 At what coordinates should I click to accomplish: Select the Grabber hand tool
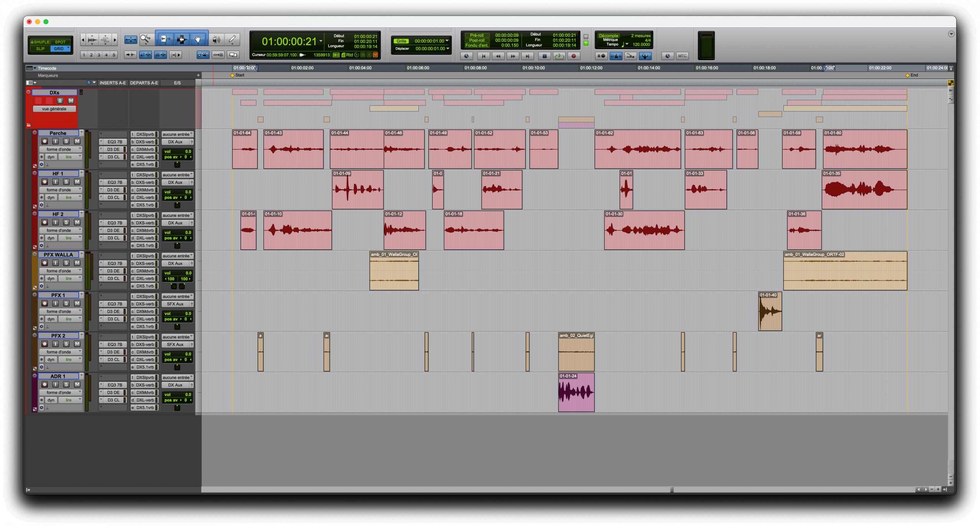tap(198, 39)
